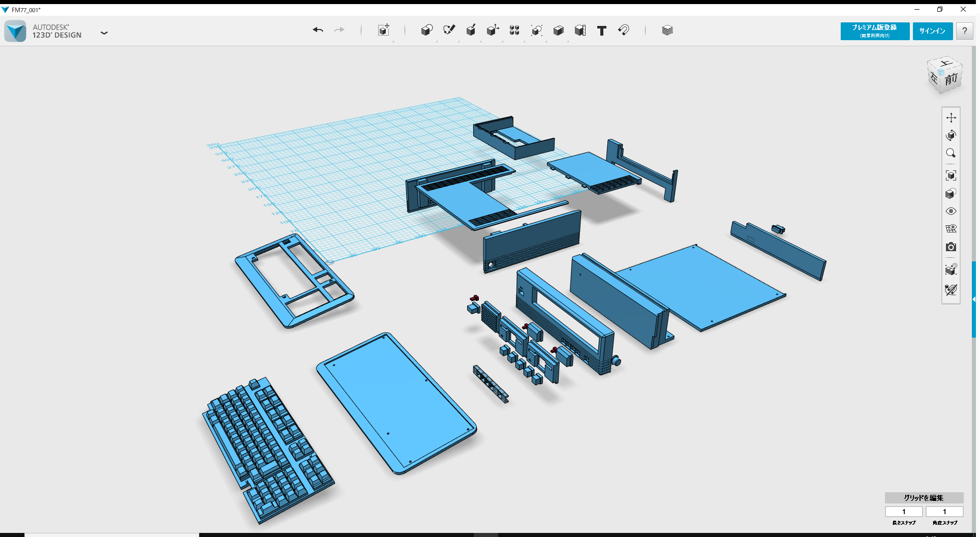980x537 pixels.
Task: Open the Primitives tool
Action: click(x=427, y=31)
